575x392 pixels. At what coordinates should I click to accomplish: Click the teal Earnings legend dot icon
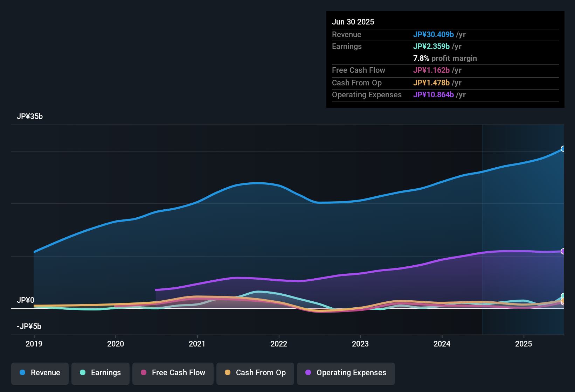point(83,373)
